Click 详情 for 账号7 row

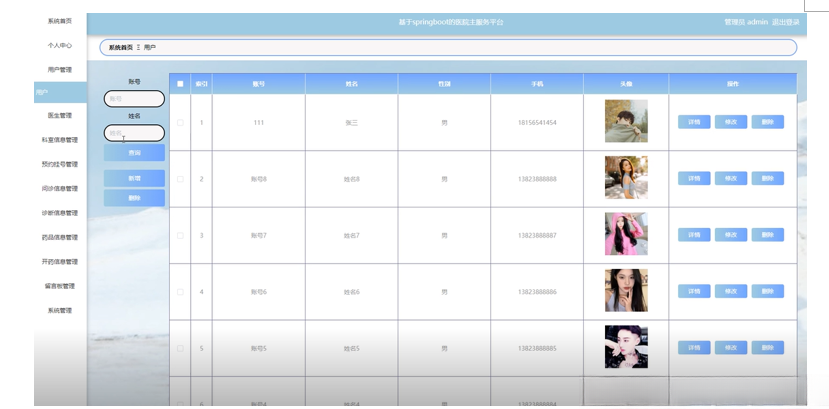[x=694, y=235]
